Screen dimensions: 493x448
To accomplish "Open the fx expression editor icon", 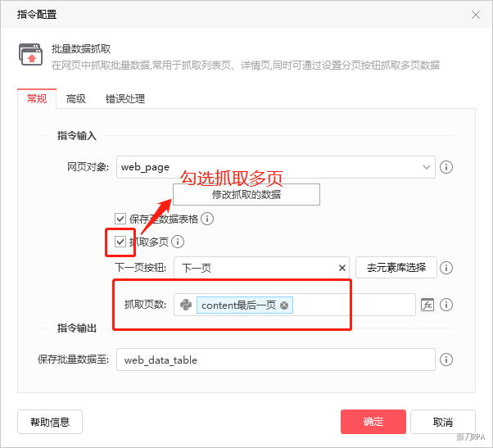I will click(x=427, y=305).
